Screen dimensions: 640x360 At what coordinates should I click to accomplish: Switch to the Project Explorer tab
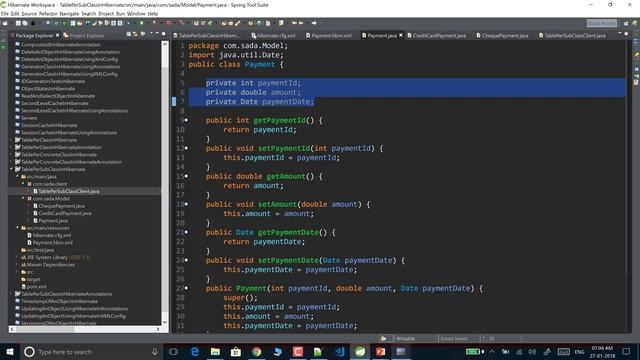84,36
